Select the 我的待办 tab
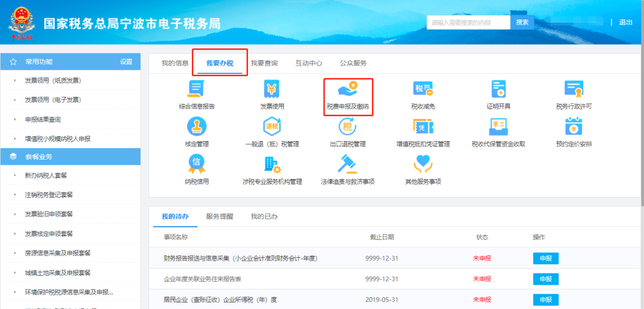Viewport: 644px width, 309px height. pos(175,217)
